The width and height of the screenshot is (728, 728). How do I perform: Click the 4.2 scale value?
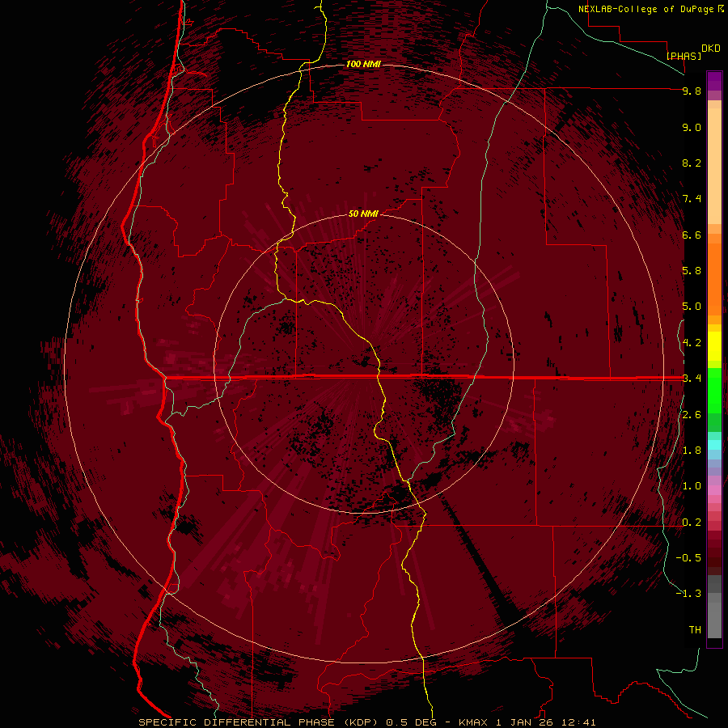[x=692, y=343]
